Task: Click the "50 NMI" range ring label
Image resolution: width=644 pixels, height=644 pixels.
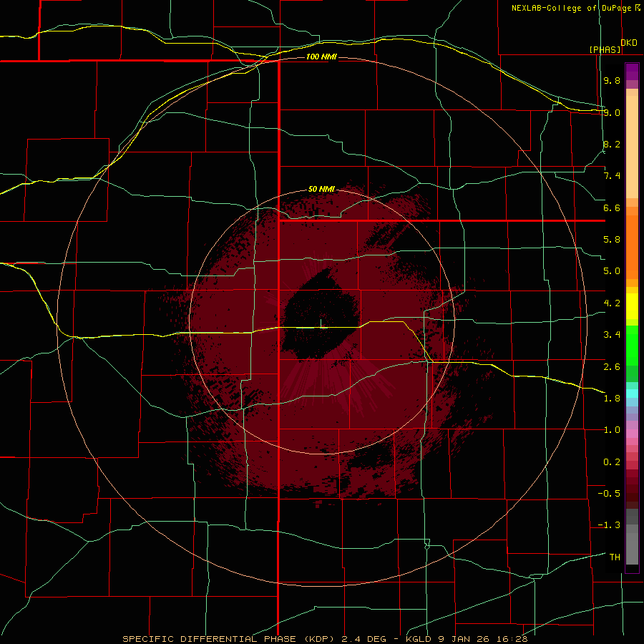Action: (321, 190)
